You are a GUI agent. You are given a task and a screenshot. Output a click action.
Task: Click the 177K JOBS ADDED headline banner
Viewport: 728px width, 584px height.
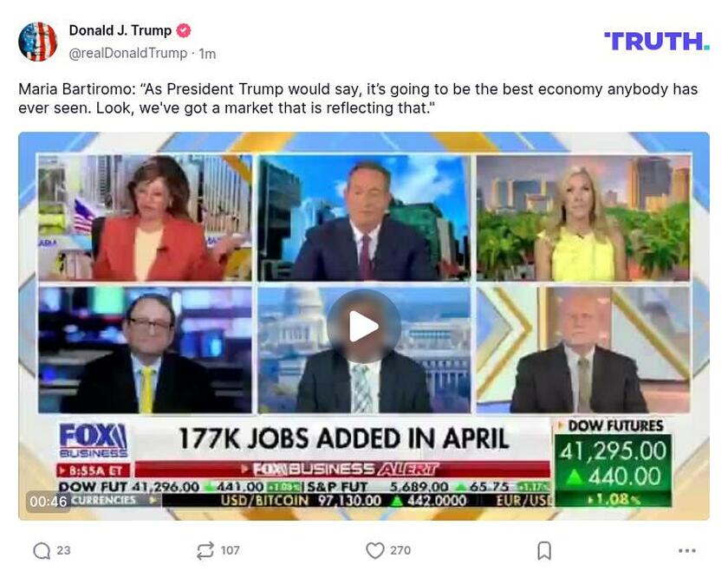pyautogui.click(x=343, y=438)
